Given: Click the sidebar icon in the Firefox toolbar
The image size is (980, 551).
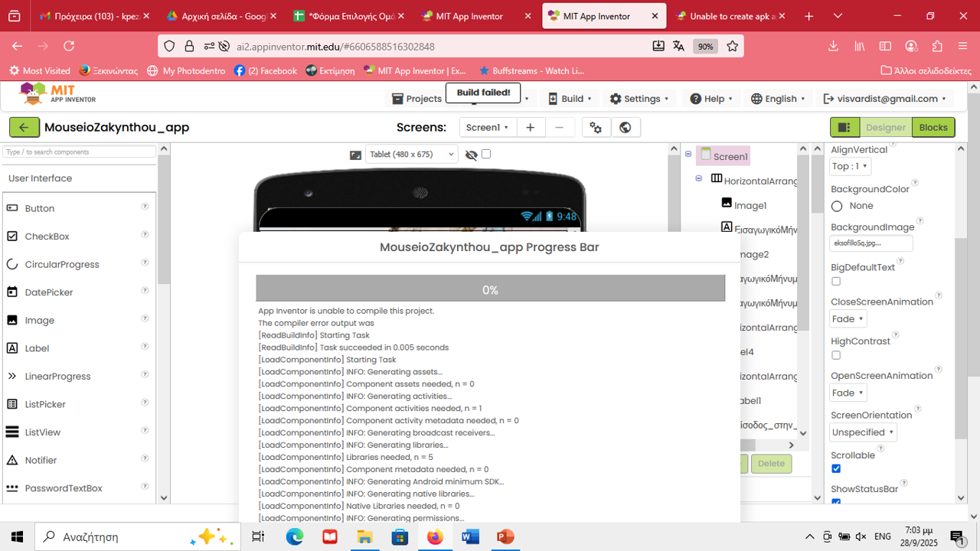Looking at the screenshot, I should coord(885,47).
